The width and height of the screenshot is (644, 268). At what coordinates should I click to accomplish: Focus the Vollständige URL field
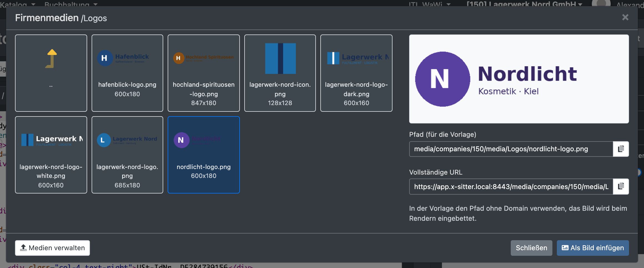point(511,187)
